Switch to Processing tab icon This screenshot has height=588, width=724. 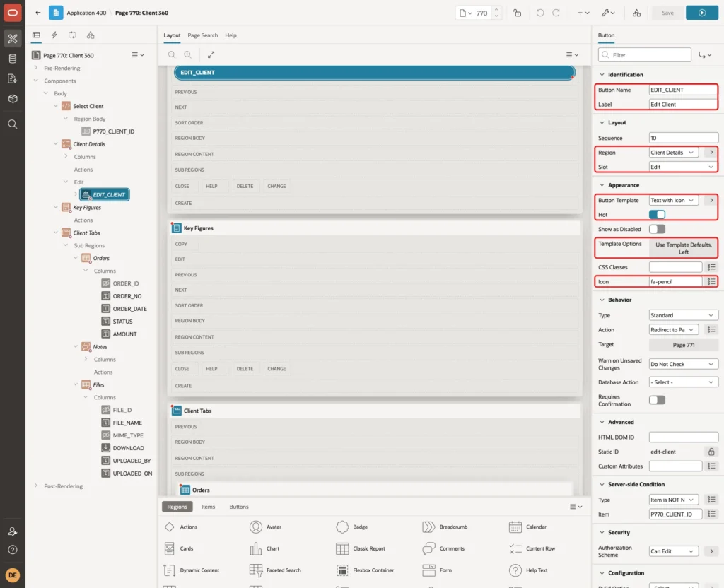tap(73, 35)
